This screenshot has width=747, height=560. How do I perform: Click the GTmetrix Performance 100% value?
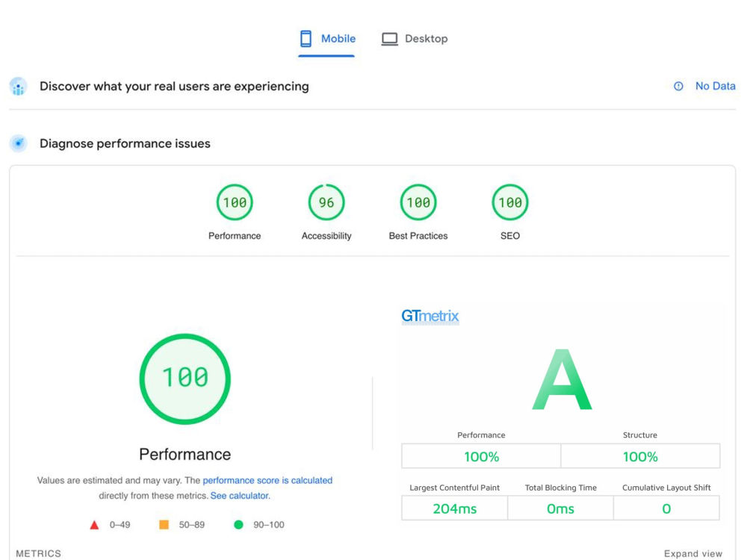point(482,457)
